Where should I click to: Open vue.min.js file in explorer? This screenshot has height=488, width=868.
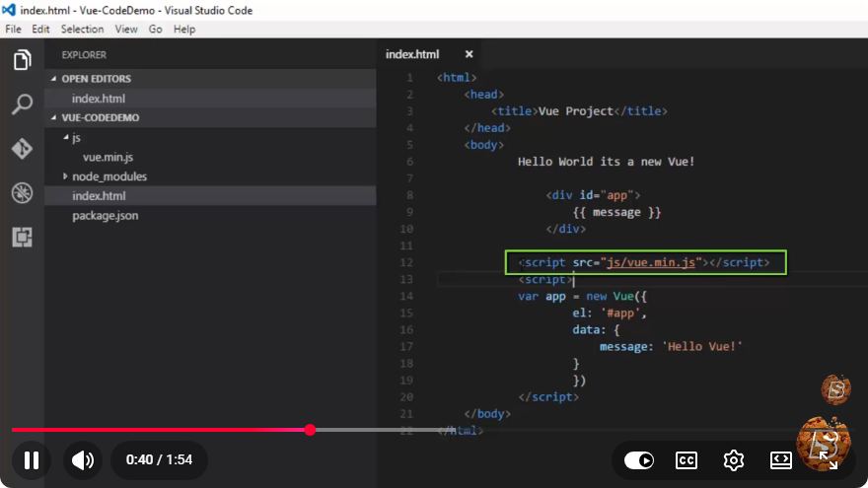pyautogui.click(x=108, y=157)
